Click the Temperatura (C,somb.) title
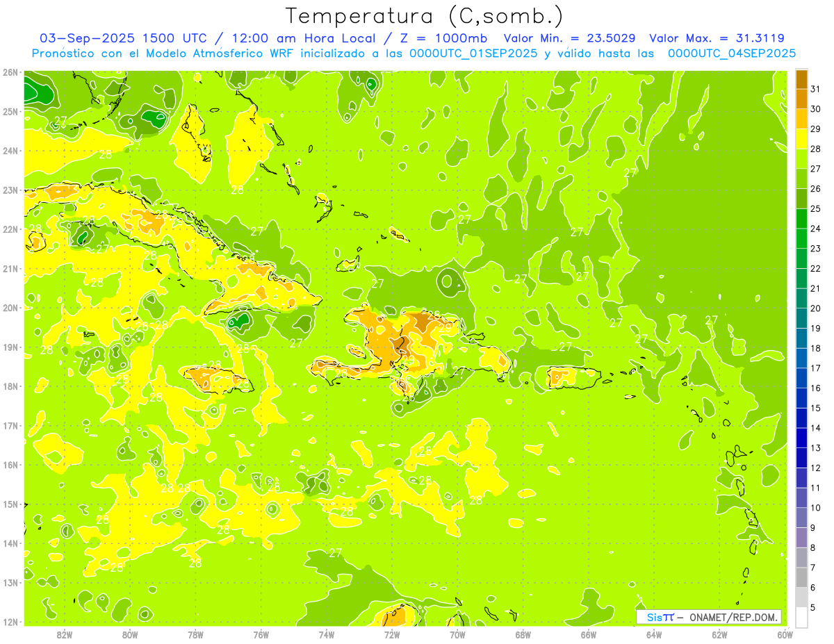834x644 pixels. (425, 16)
